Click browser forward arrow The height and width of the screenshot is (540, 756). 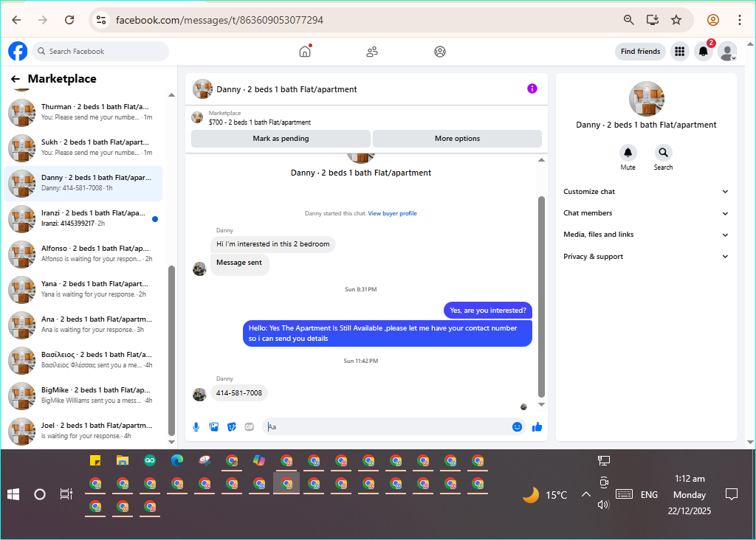43,20
